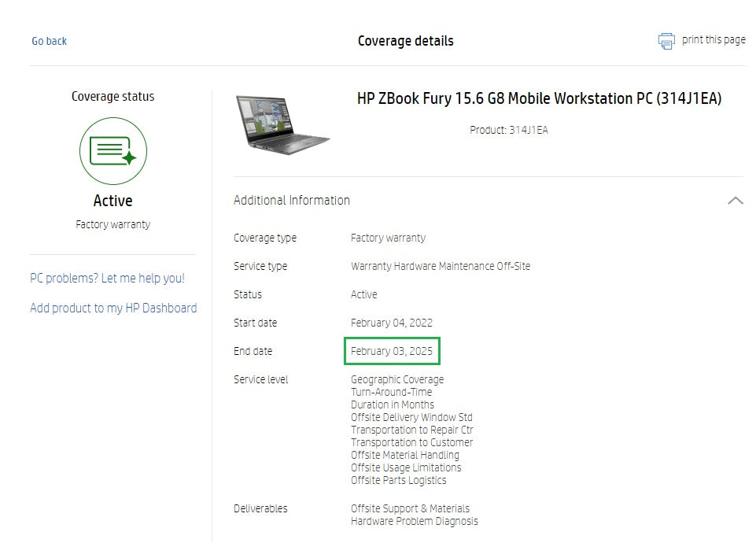
Task: Click the highlighted End date value
Action: click(x=391, y=351)
